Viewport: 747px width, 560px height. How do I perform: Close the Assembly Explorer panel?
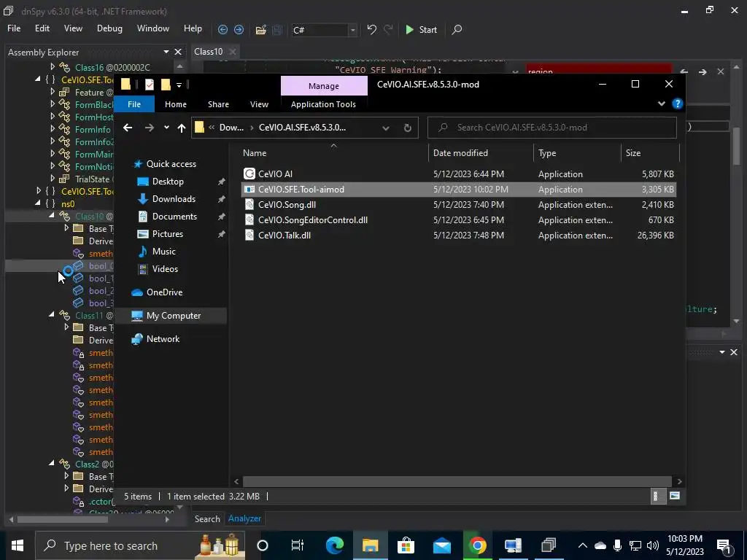178,52
